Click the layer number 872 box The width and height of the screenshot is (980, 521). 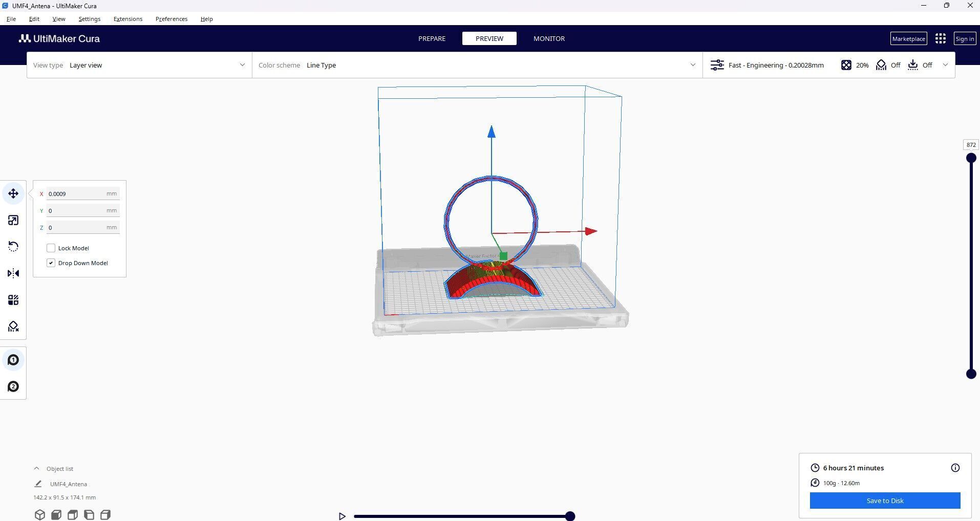(x=971, y=145)
